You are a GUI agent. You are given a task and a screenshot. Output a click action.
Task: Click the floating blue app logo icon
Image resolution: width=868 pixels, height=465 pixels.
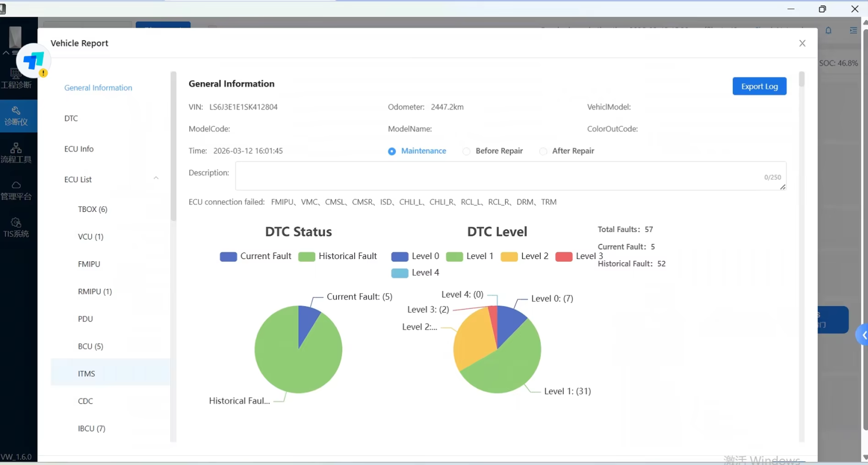tap(34, 61)
